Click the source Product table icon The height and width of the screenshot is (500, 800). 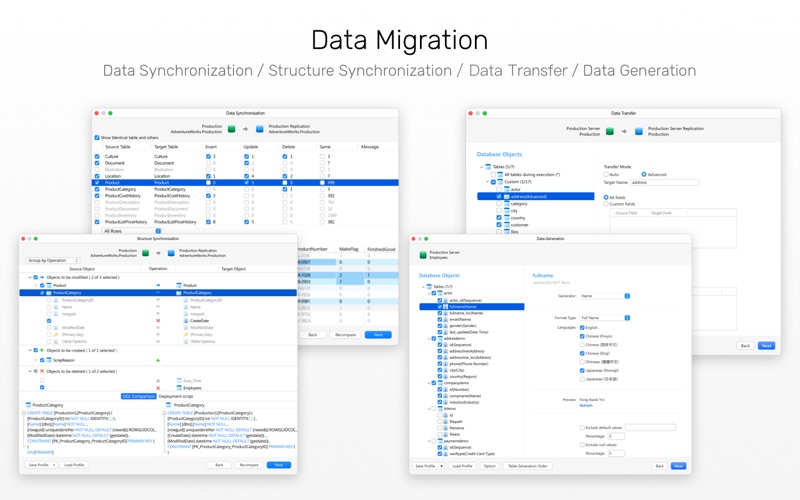pyautogui.click(x=49, y=286)
